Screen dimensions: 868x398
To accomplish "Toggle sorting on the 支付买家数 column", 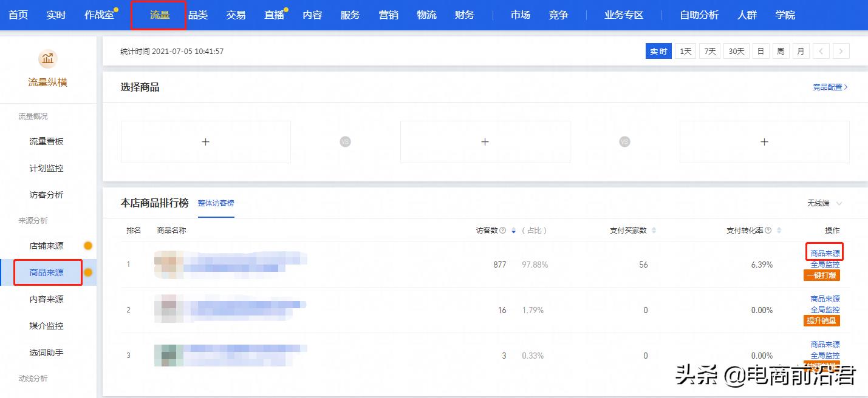I will click(x=653, y=230).
